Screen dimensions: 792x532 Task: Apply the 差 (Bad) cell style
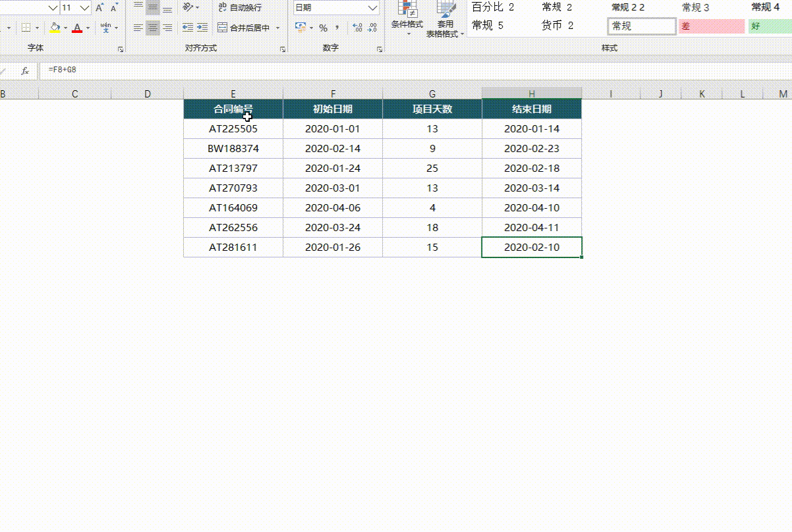click(711, 26)
